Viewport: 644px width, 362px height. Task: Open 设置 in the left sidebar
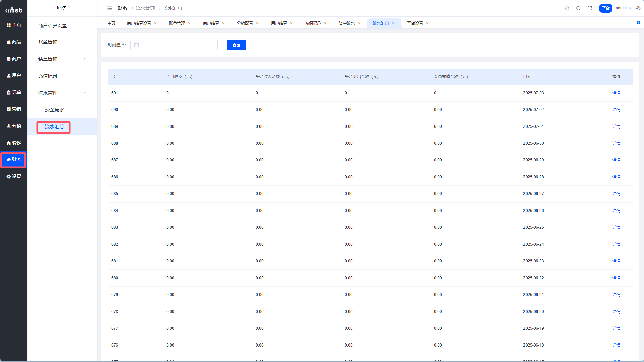14,176
